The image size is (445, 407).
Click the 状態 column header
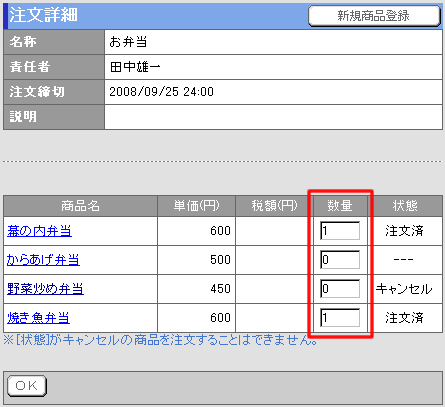tap(405, 206)
